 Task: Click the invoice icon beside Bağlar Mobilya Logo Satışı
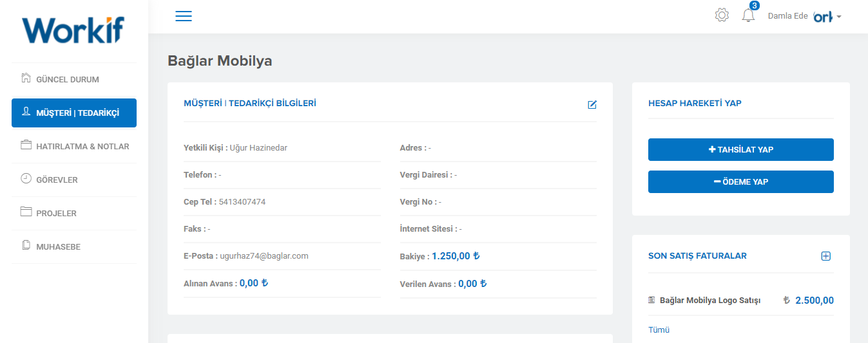pos(651,300)
